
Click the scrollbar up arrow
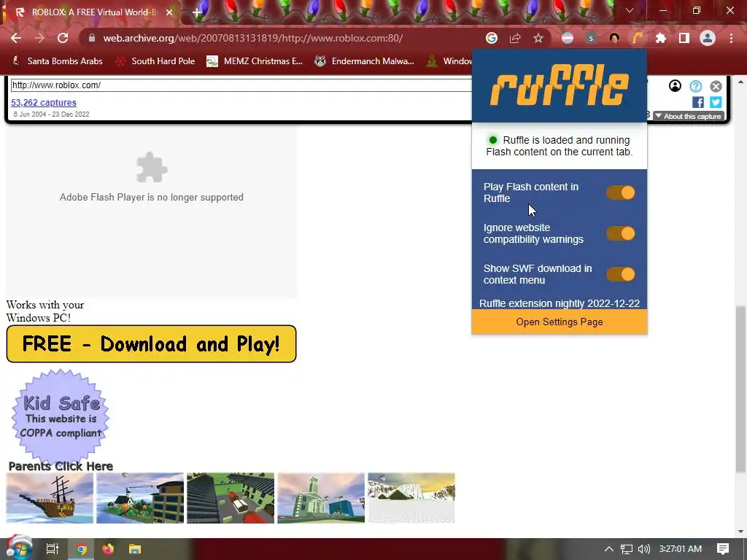(740, 82)
